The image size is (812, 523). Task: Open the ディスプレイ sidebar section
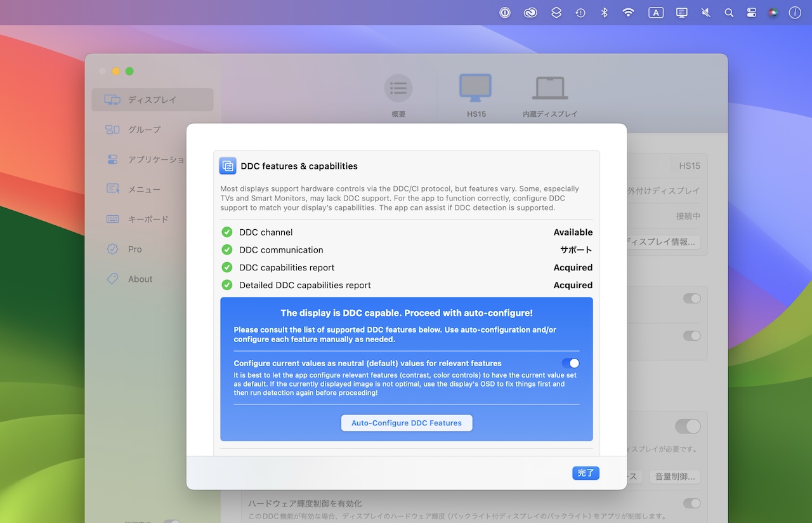point(152,100)
